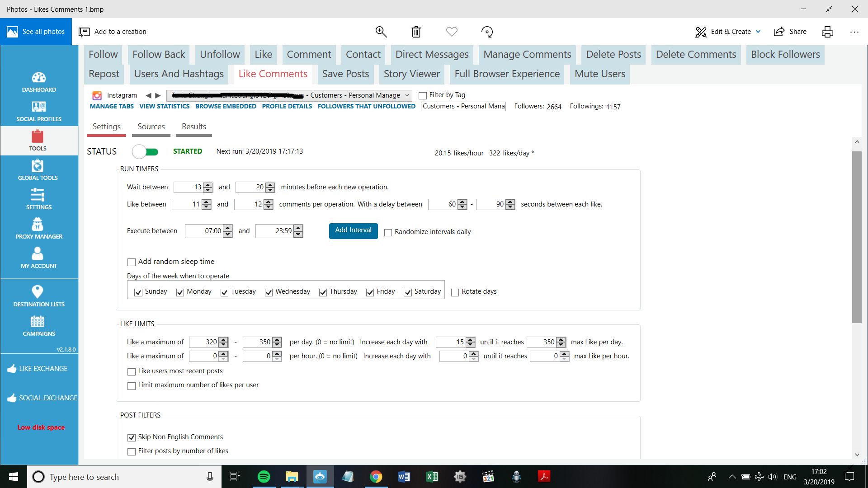
Task: Open Like Exchange thumbs-up item
Action: click(38, 369)
